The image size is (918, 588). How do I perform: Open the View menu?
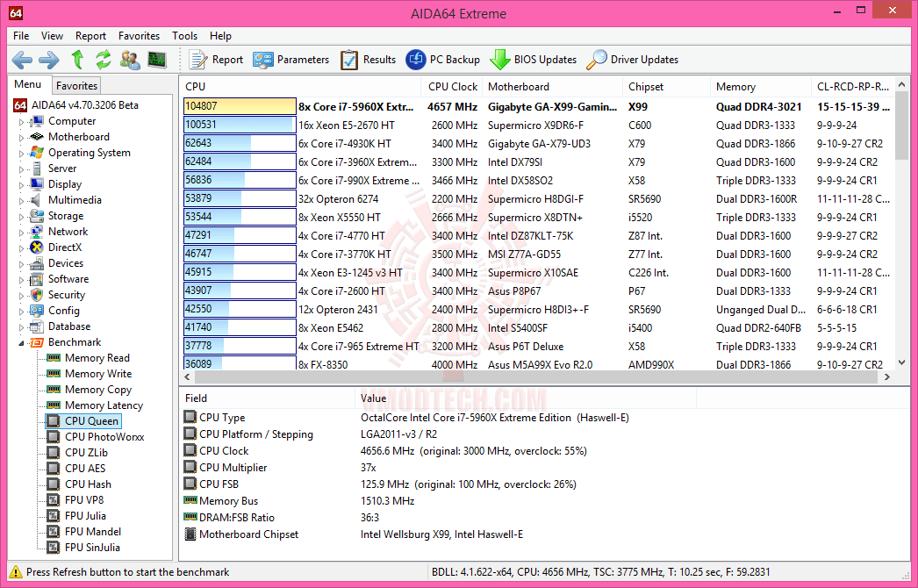coord(52,36)
